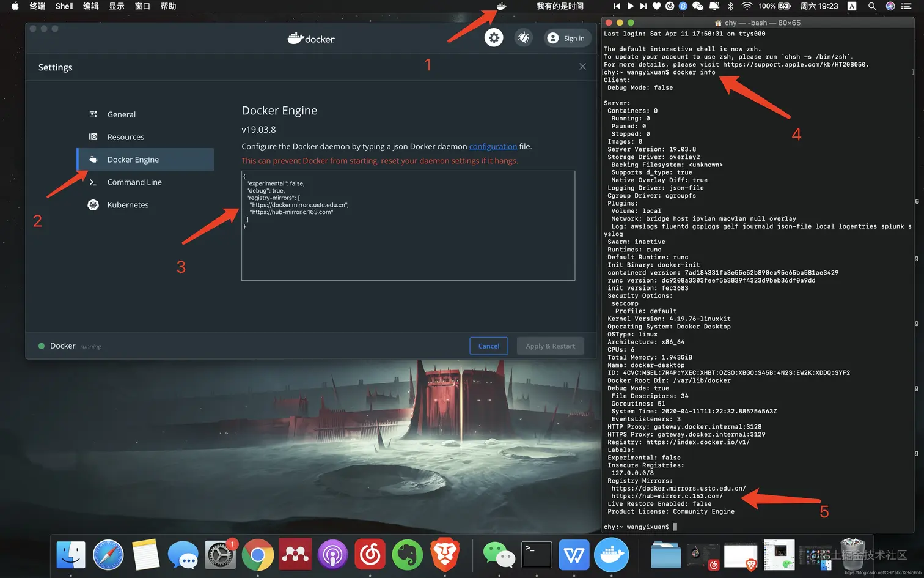Open Spotlight search magnifier
Viewport: 924px width, 578px height.
tap(872, 6)
